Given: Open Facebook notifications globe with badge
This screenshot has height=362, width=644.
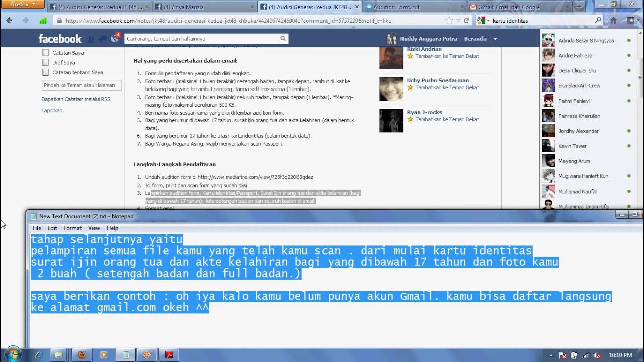Looking at the screenshot, I should pos(115,39).
